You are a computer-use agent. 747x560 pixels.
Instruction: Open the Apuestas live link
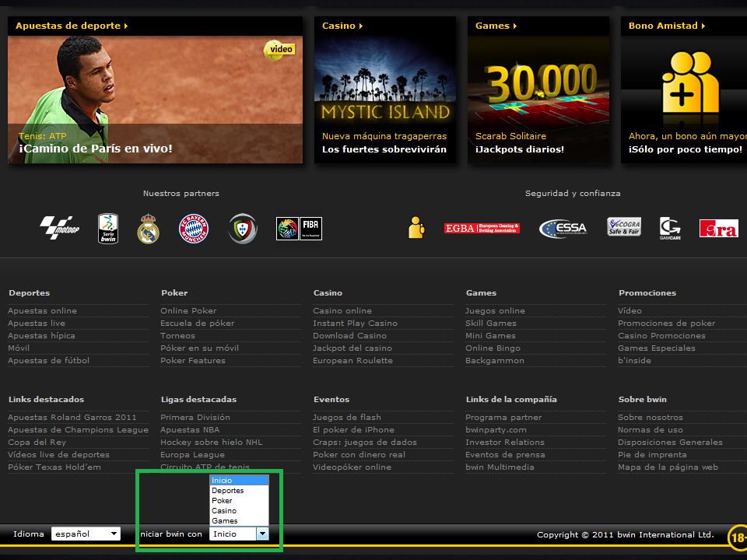click(x=37, y=323)
